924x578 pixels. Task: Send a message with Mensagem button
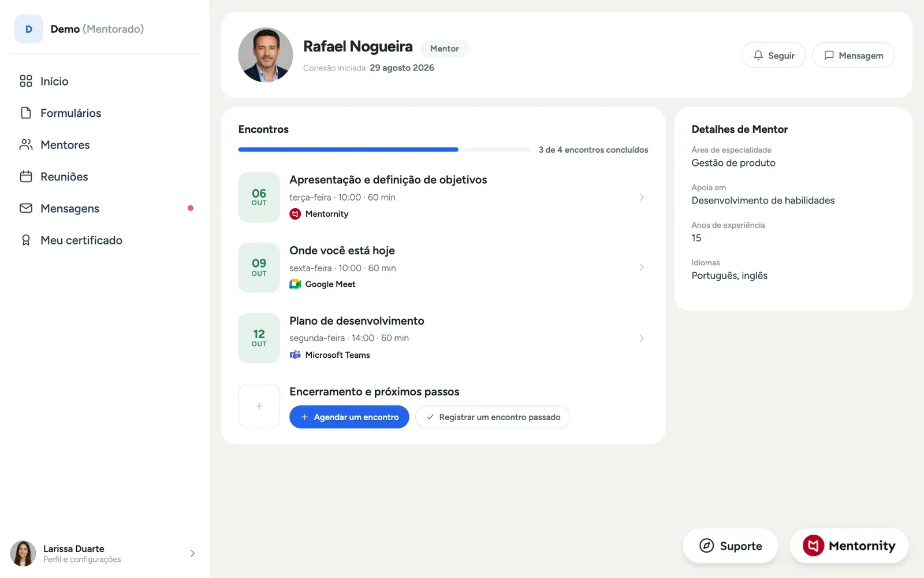(853, 55)
